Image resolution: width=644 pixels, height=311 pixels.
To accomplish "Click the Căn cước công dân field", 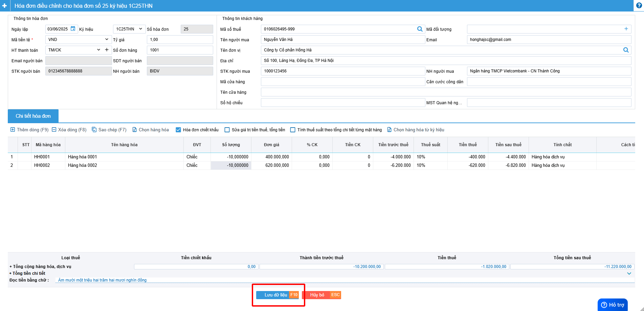I will click(549, 82).
